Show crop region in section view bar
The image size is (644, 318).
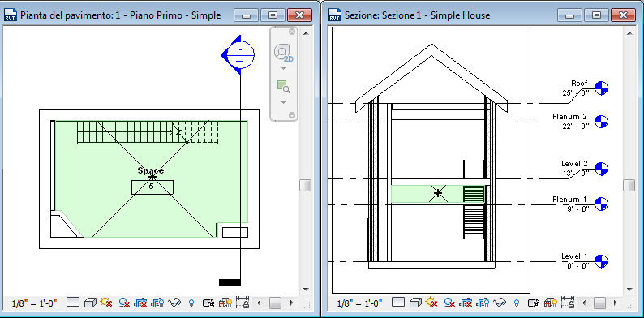[483, 303]
